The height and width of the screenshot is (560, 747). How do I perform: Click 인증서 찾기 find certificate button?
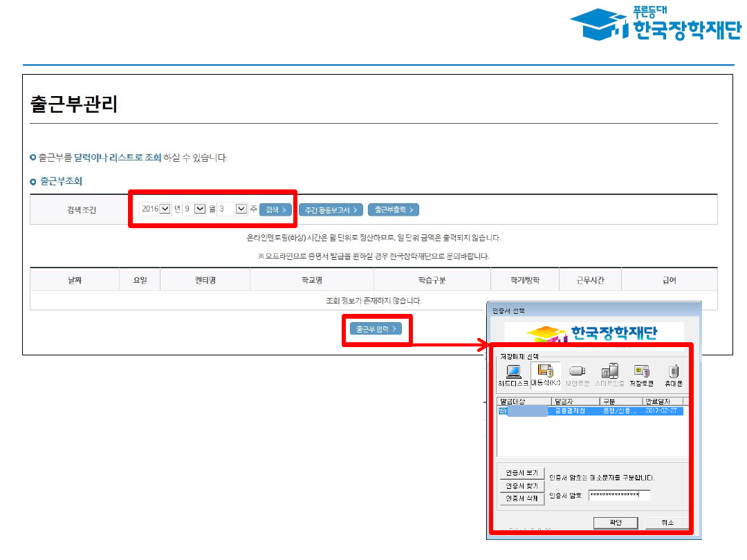click(x=522, y=485)
